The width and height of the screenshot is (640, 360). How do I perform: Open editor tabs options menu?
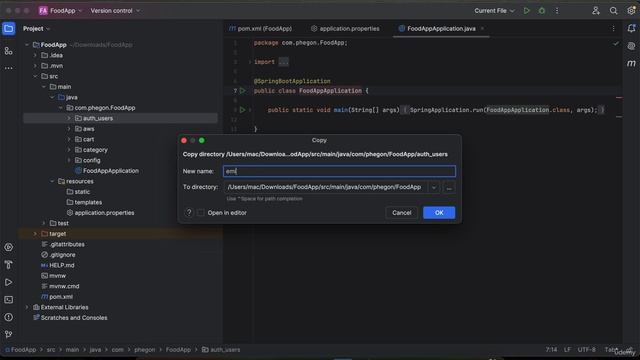tap(613, 29)
